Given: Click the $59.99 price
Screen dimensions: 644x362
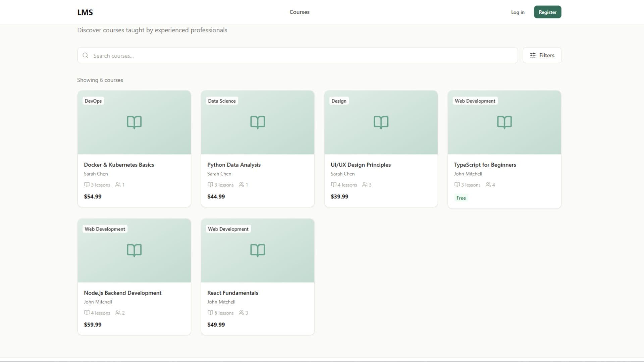Looking at the screenshot, I should tap(93, 325).
